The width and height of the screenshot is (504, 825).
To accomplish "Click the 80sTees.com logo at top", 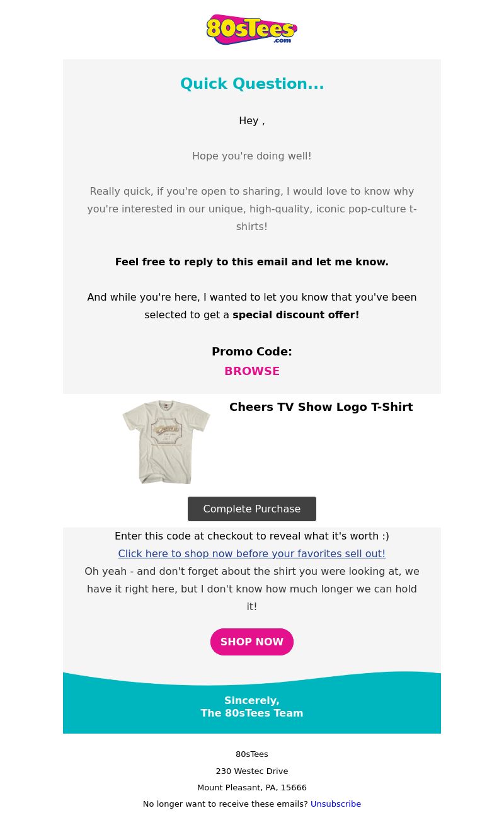I will pyautogui.click(x=252, y=30).
